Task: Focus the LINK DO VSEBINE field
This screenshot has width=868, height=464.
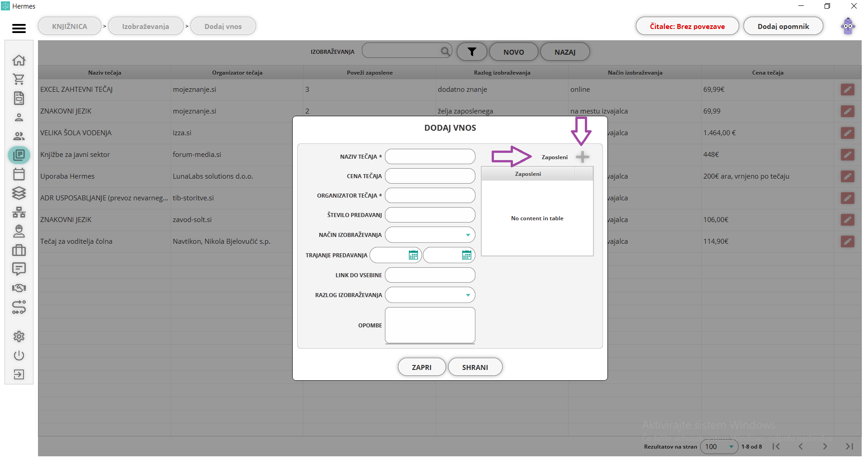Action: 430,275
